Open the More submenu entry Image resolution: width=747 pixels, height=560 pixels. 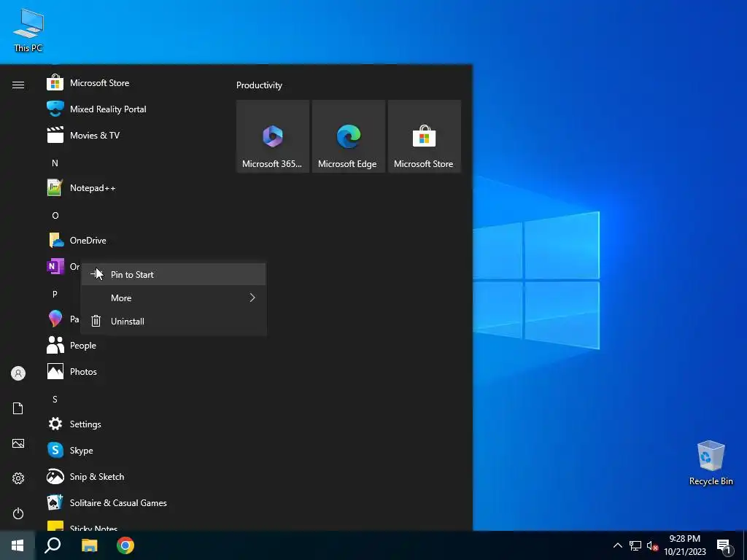[x=174, y=297]
